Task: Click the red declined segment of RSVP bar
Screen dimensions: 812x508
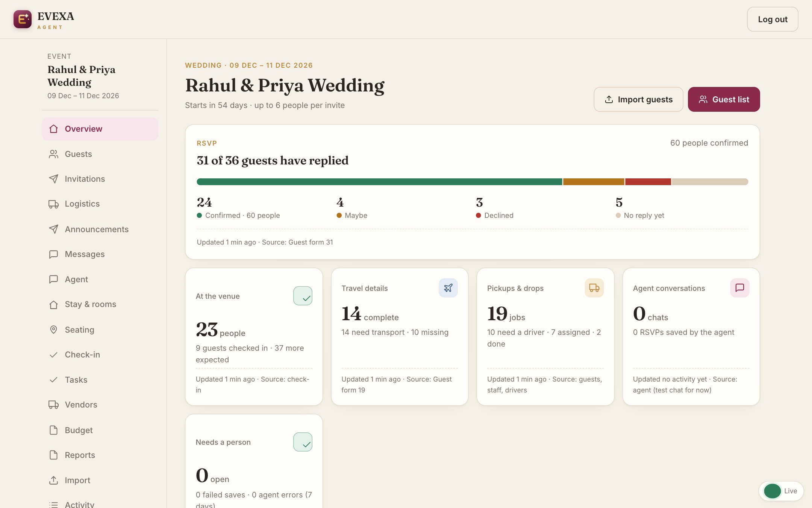Action: click(x=648, y=182)
